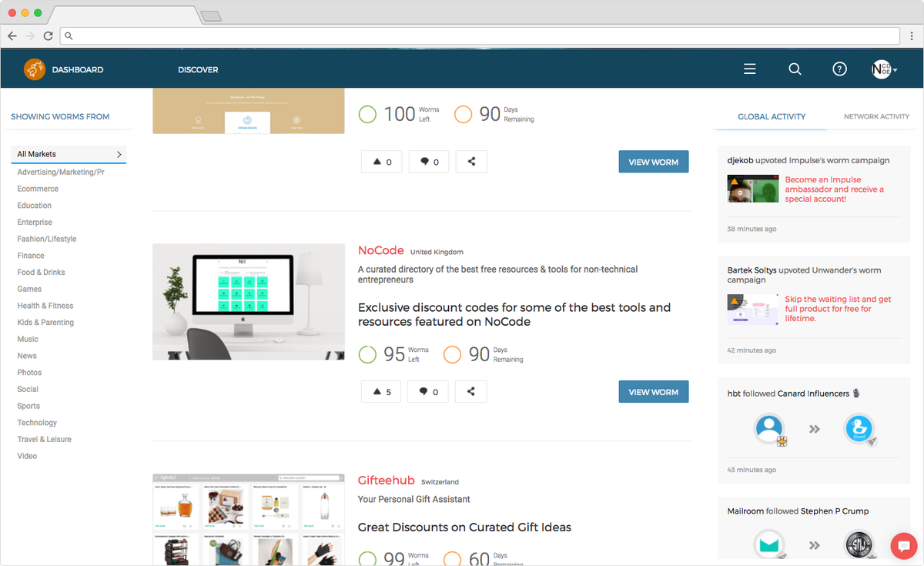This screenshot has height=566, width=924.
Task: Switch to Network Activity tab
Action: pyautogui.click(x=876, y=117)
